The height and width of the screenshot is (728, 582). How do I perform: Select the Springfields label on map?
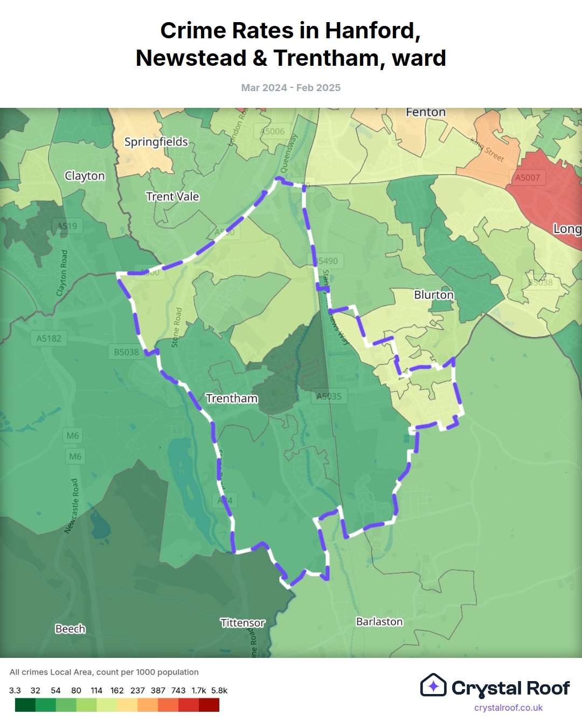click(156, 142)
